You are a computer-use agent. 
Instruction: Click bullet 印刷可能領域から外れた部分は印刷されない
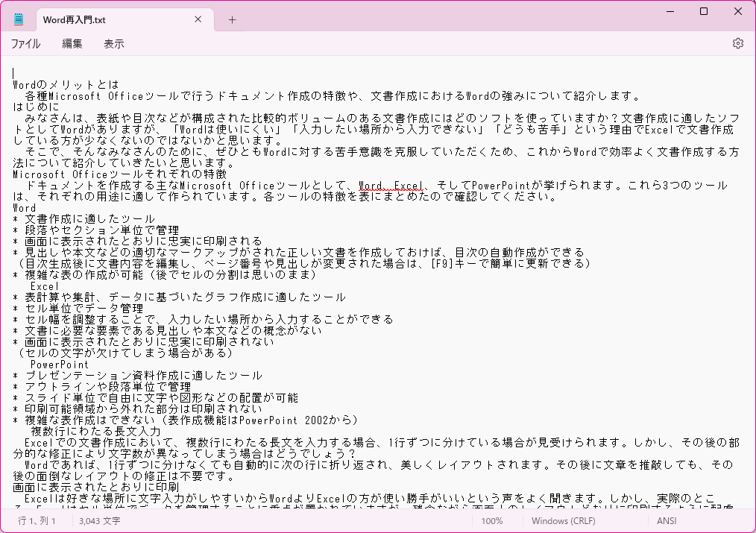tap(137, 409)
